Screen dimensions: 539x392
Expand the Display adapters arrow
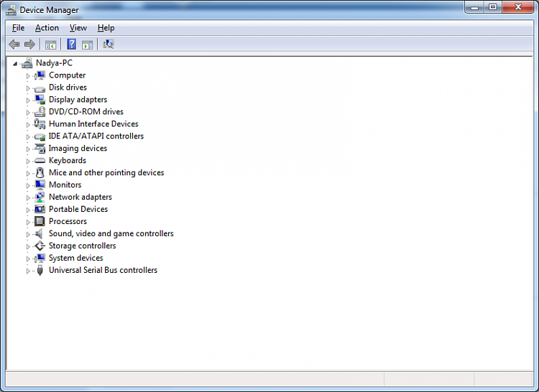coord(28,101)
